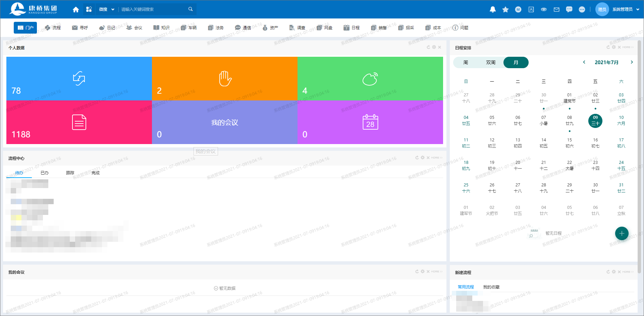The width and height of the screenshot is (644, 316).
Task: Open the 流程 menu
Action: tap(53, 28)
